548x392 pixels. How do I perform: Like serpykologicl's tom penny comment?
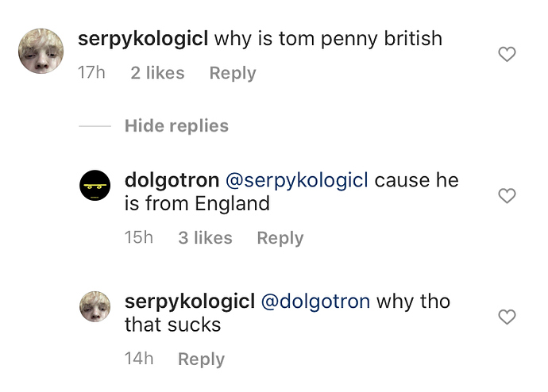click(x=507, y=54)
